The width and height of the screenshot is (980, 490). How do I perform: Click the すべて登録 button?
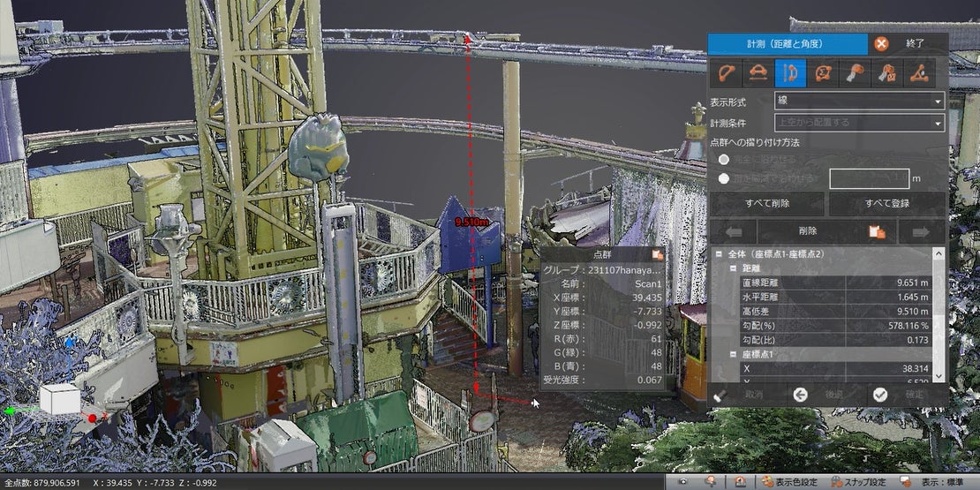tap(887, 204)
